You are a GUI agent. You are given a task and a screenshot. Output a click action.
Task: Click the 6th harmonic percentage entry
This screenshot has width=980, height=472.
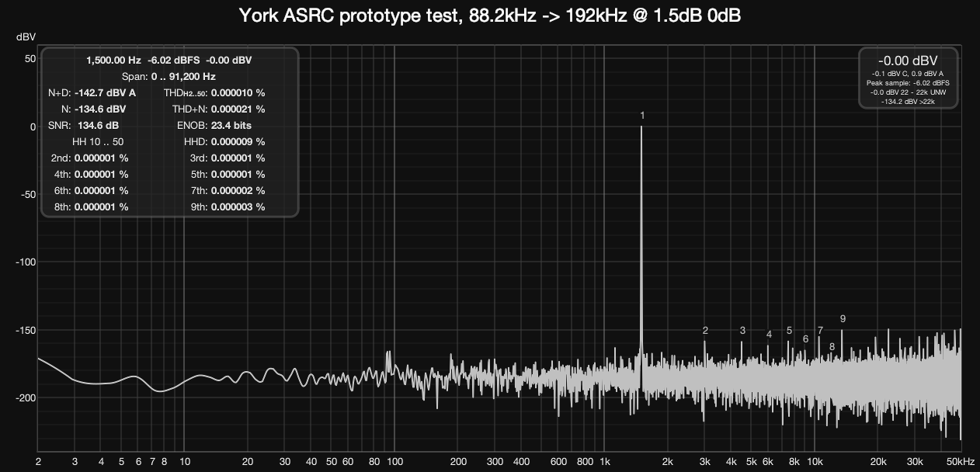[91, 191]
